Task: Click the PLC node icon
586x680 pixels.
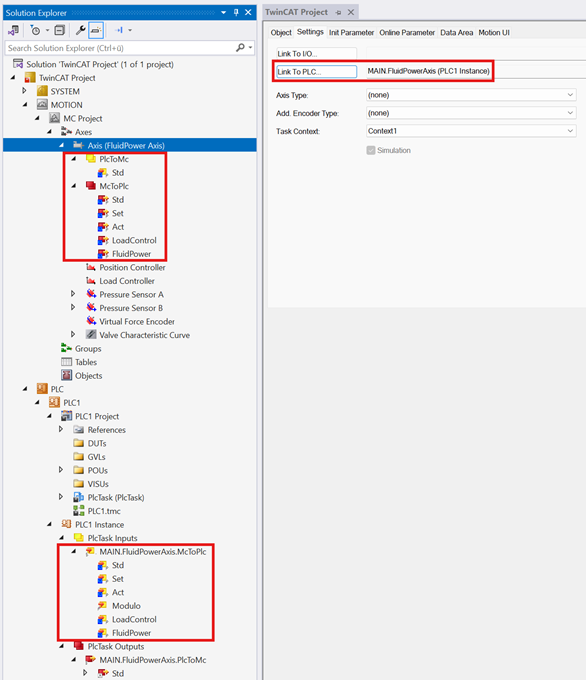Action: [x=42, y=389]
